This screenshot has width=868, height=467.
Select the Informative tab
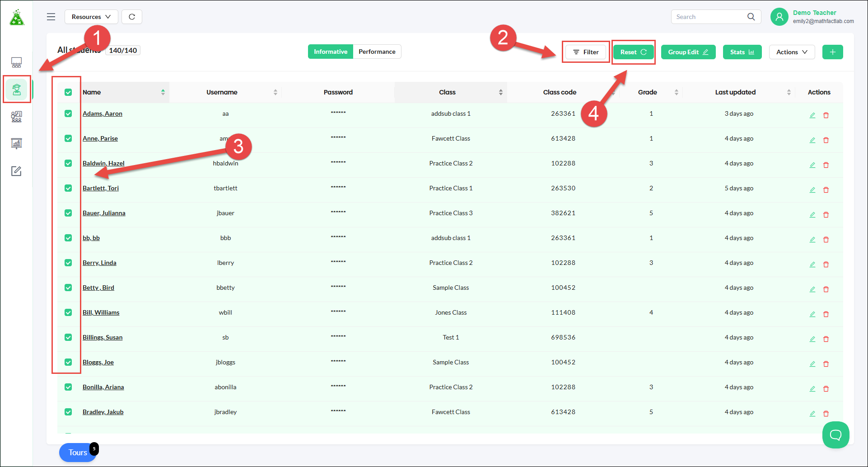coord(331,52)
